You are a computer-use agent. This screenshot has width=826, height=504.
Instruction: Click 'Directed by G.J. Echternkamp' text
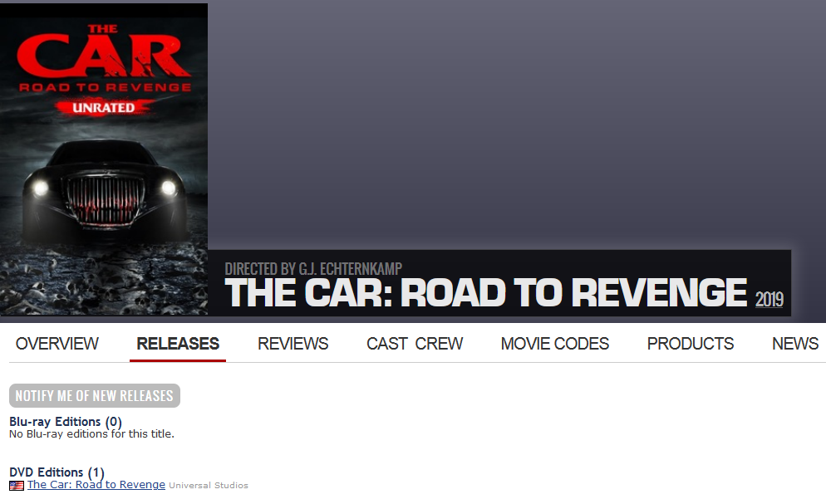point(313,269)
